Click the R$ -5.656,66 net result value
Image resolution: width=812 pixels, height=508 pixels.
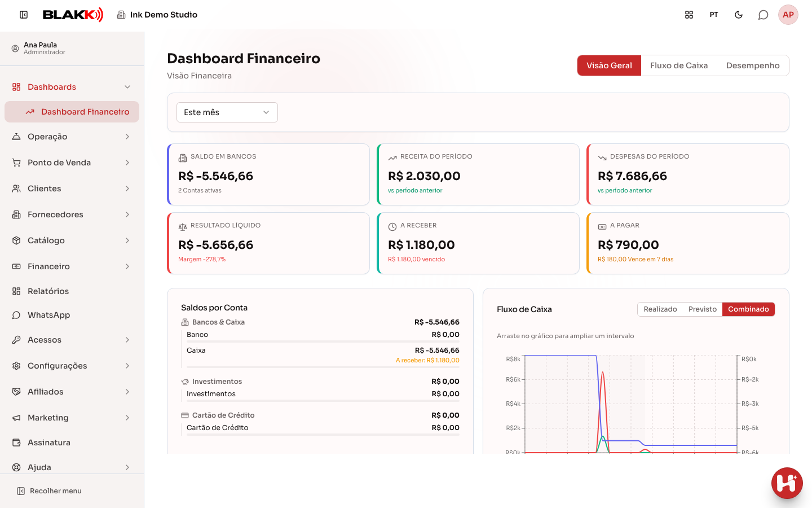point(216,245)
